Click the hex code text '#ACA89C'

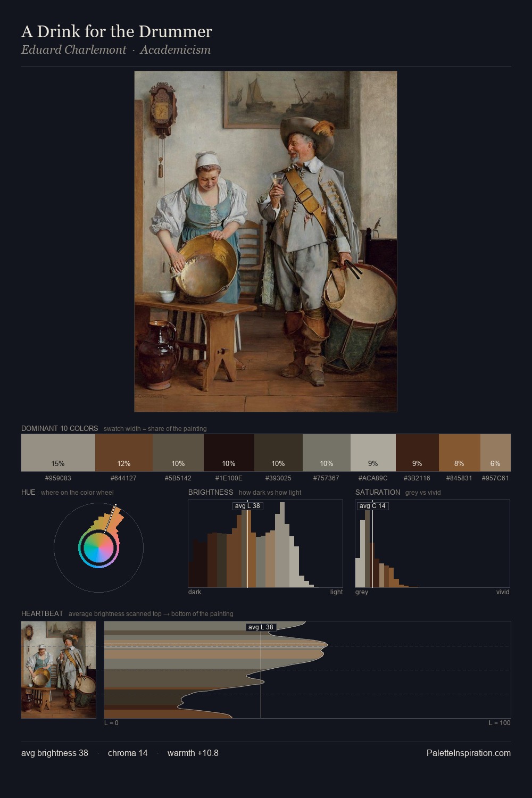point(373,478)
